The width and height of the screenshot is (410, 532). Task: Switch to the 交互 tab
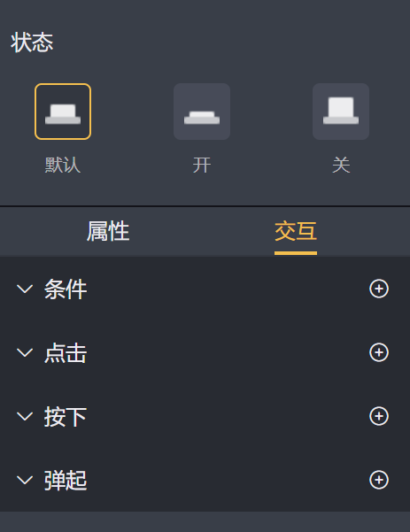click(296, 231)
